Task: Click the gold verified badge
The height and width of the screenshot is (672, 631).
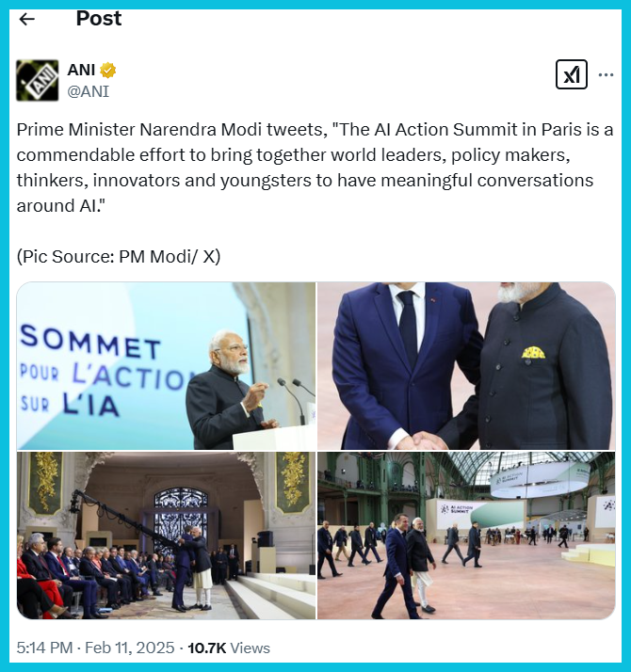Action: click(x=108, y=71)
